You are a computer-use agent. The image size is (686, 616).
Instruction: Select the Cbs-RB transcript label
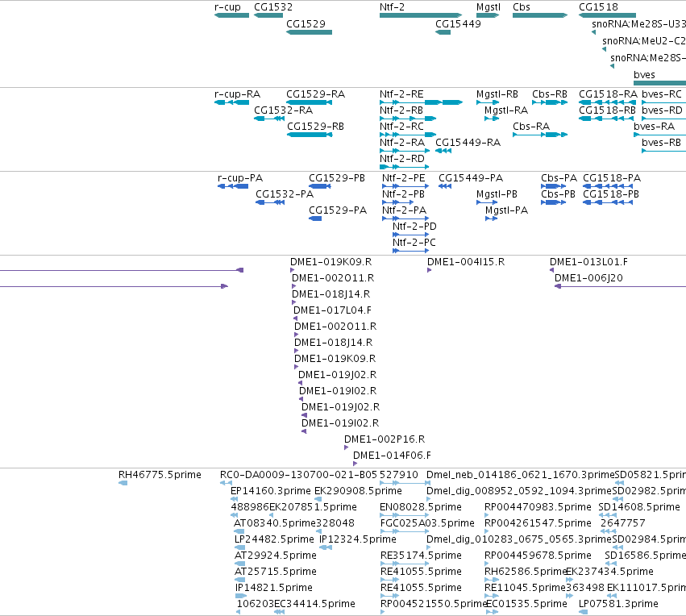(x=550, y=94)
